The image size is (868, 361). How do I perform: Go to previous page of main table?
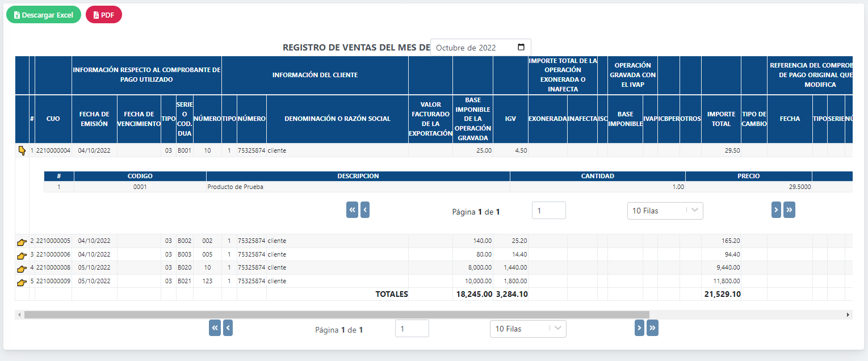tap(228, 328)
